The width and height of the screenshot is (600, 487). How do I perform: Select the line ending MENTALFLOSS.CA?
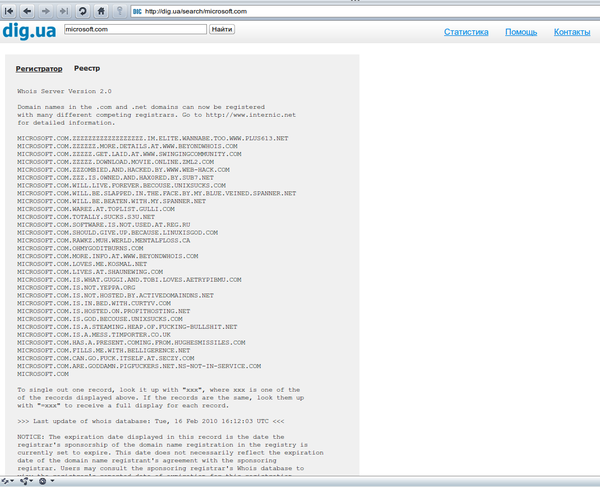click(x=104, y=240)
